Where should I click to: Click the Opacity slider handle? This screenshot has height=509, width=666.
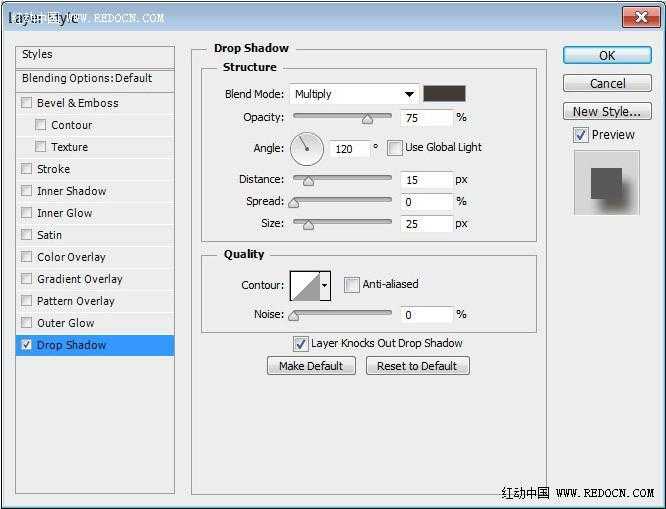(367, 120)
